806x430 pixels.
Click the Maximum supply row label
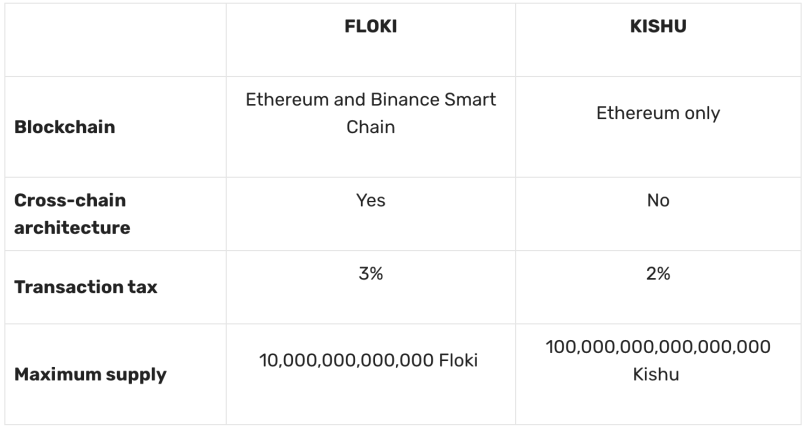coord(90,375)
